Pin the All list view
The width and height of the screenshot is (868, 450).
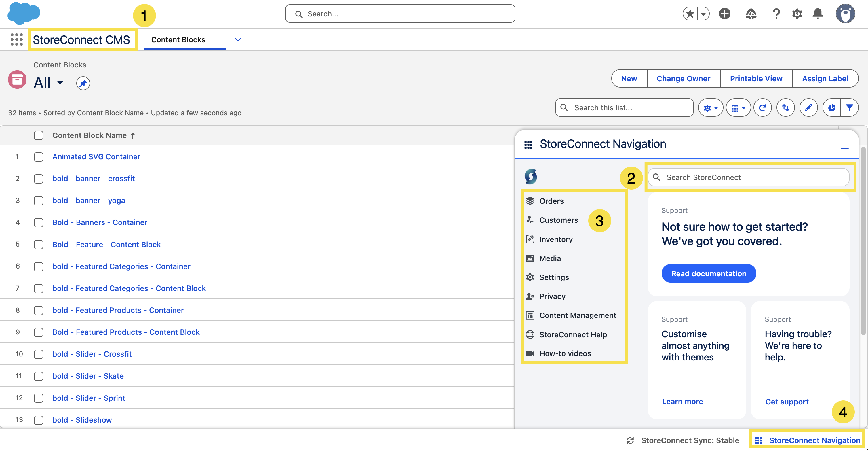(83, 83)
